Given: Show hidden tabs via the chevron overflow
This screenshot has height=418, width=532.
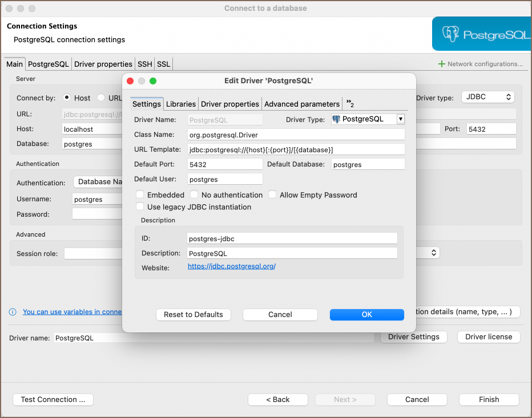Looking at the screenshot, I should tap(350, 103).
